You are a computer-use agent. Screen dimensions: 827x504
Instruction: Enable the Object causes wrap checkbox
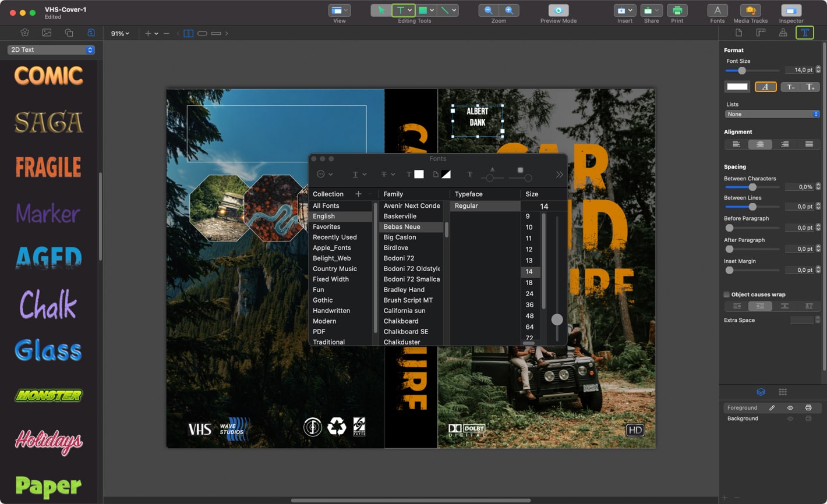tap(726, 294)
